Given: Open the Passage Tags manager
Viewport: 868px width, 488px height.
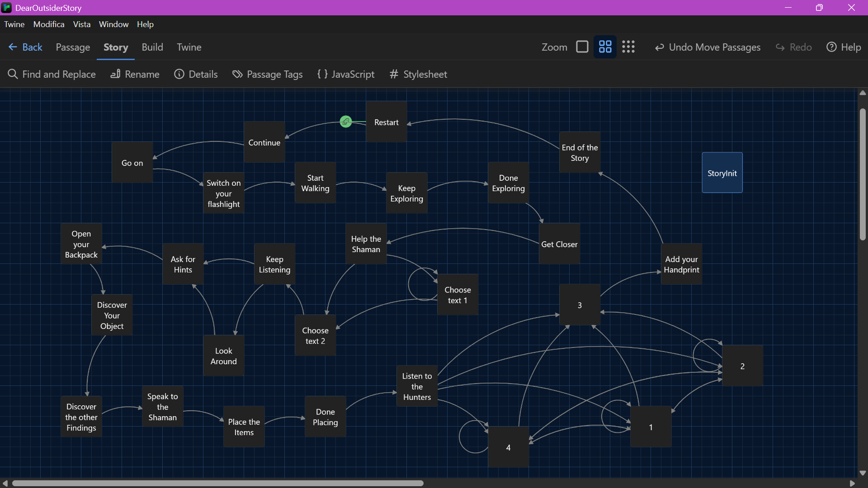Looking at the screenshot, I should pos(267,74).
